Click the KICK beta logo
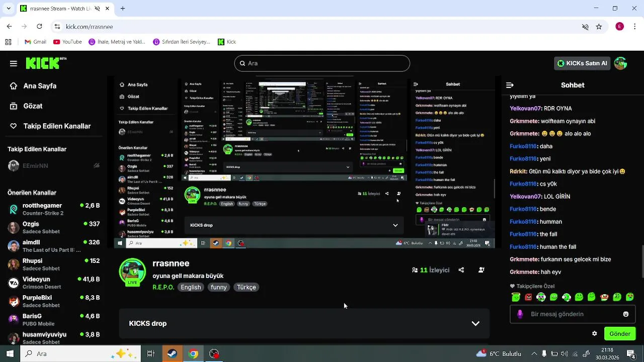Screen dimensions: 644x362 click(46, 63)
